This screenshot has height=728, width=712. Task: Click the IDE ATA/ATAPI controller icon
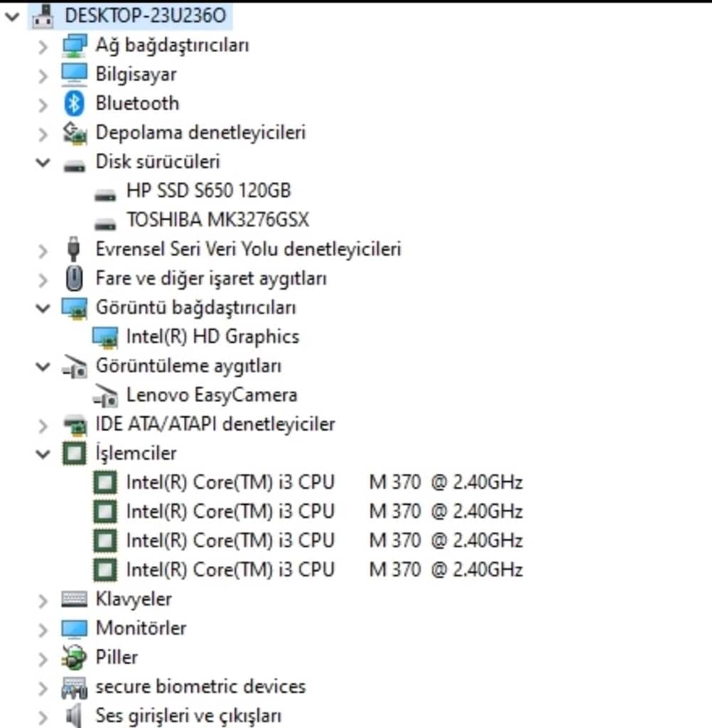point(75,425)
